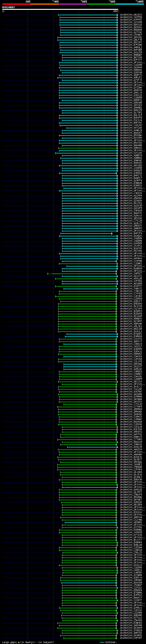The width and height of the screenshot is (146, 644).
Task: Select the last hit UniRef100_C4FXH7
Action: point(131,638)
